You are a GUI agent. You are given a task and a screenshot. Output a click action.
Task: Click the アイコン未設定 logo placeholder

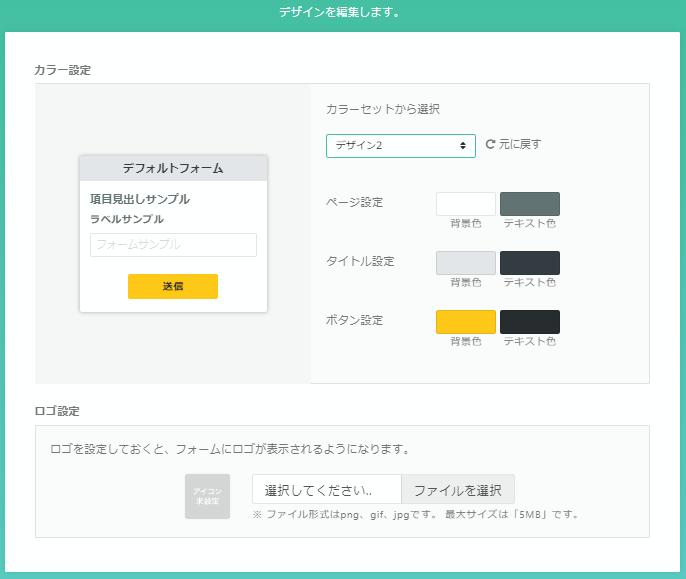pyautogui.click(x=207, y=496)
